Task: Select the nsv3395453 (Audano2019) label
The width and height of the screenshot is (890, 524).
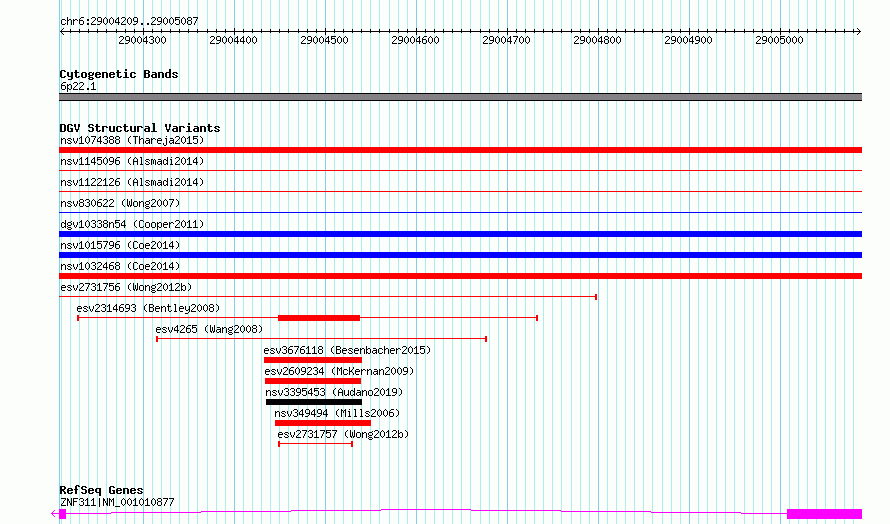Action: coord(334,392)
